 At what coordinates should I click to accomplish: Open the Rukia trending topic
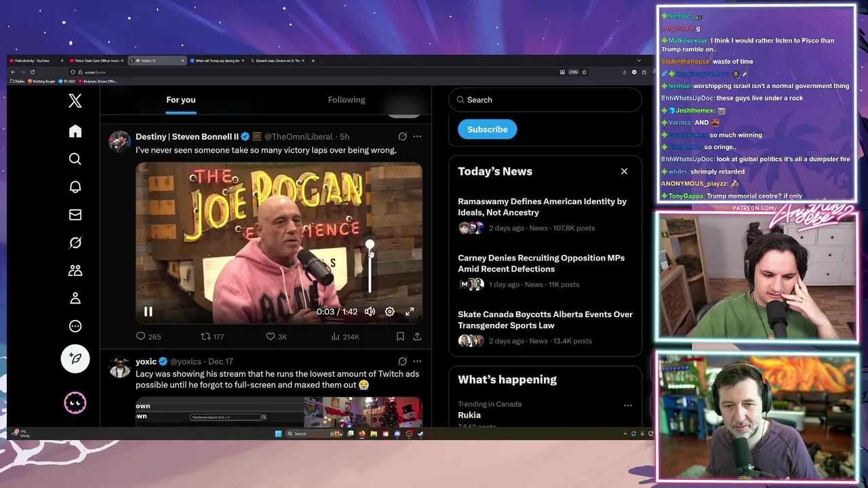[x=469, y=415]
